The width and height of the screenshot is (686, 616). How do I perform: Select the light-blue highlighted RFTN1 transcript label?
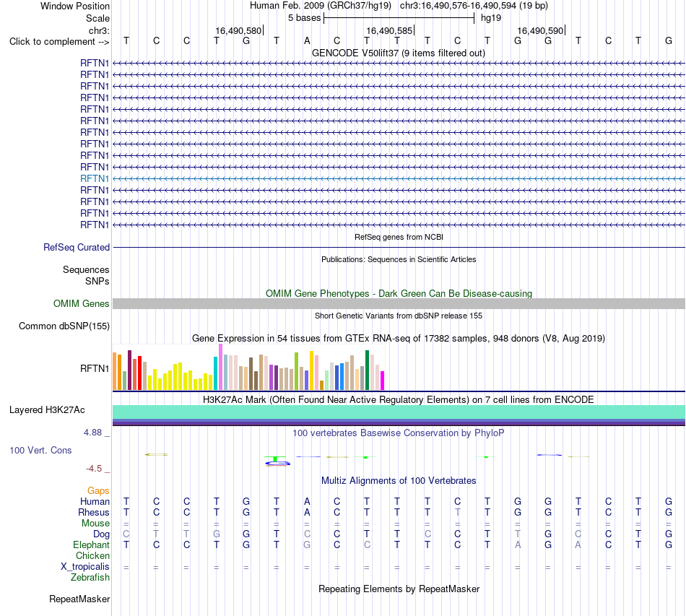click(95, 178)
